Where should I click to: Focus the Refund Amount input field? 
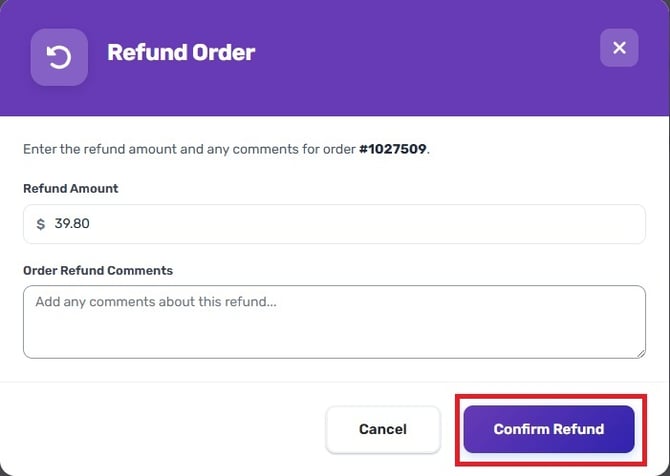(334, 224)
